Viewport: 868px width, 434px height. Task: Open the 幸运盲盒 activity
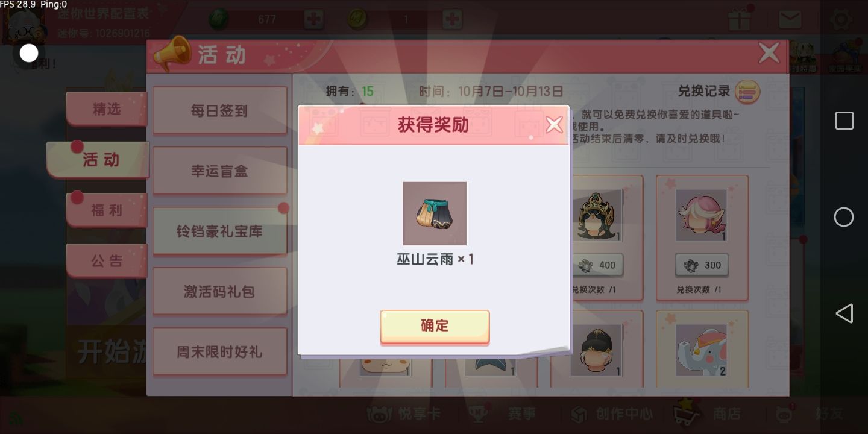pyautogui.click(x=219, y=171)
